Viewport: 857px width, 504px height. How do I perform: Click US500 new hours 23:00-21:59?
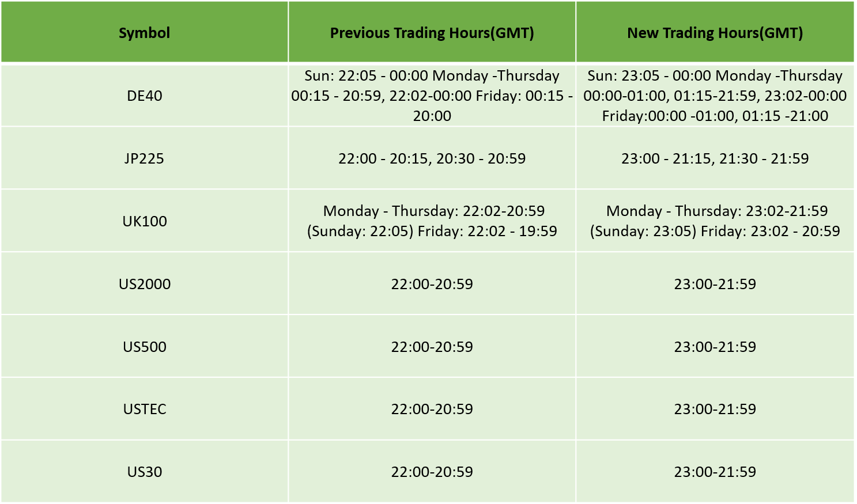715,347
